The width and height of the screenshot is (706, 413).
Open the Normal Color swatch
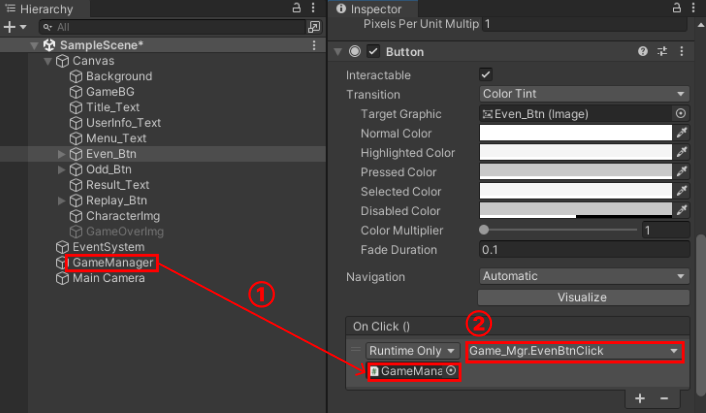tap(575, 133)
